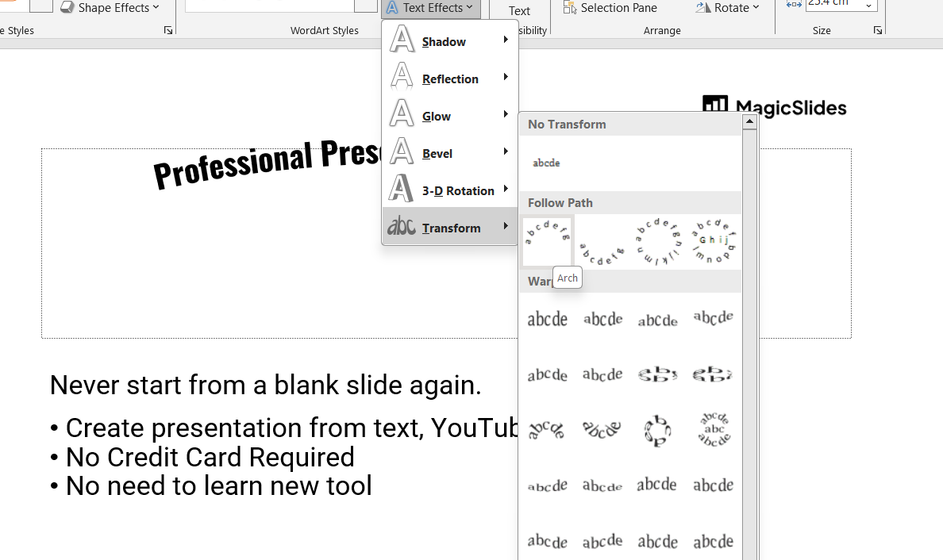Image resolution: width=943 pixels, height=560 pixels.
Task: Apply the Arch follow-path transform
Action: coord(547,242)
